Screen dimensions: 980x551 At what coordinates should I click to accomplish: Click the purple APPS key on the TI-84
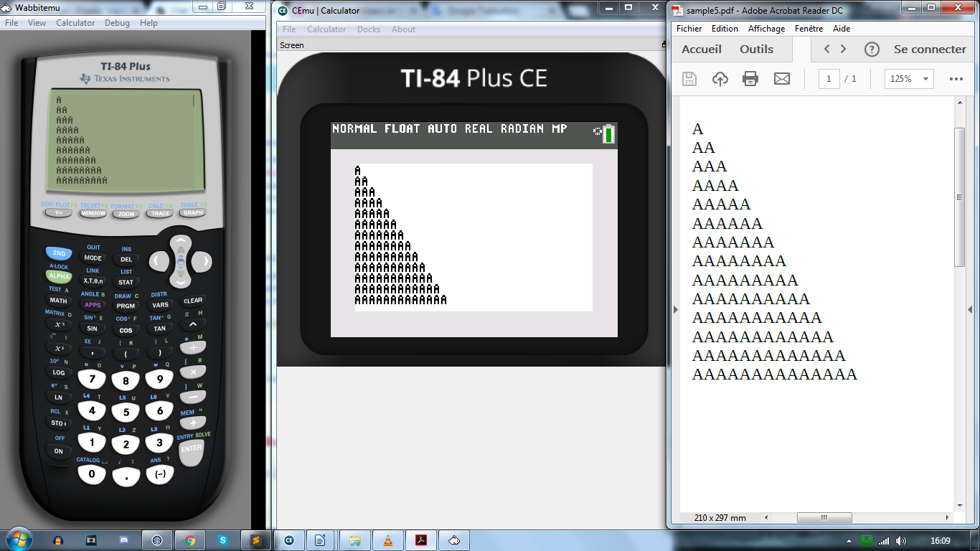93,305
